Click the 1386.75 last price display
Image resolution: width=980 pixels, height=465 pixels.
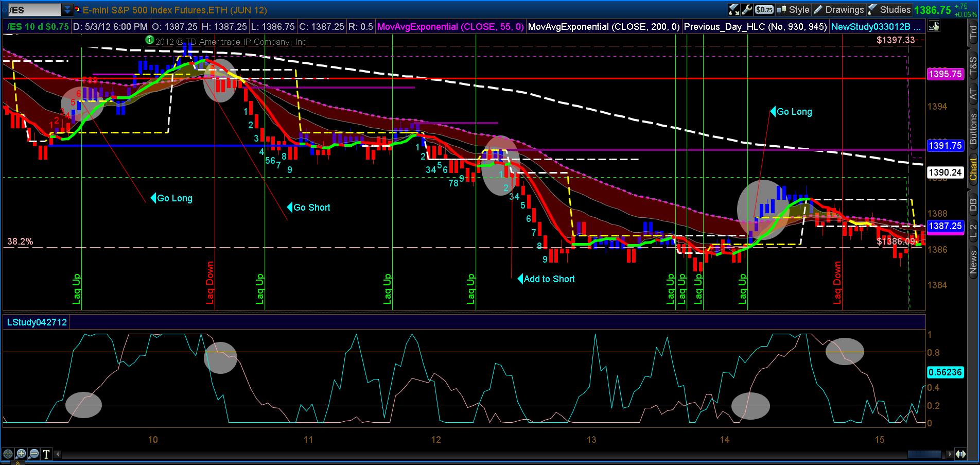(x=933, y=10)
